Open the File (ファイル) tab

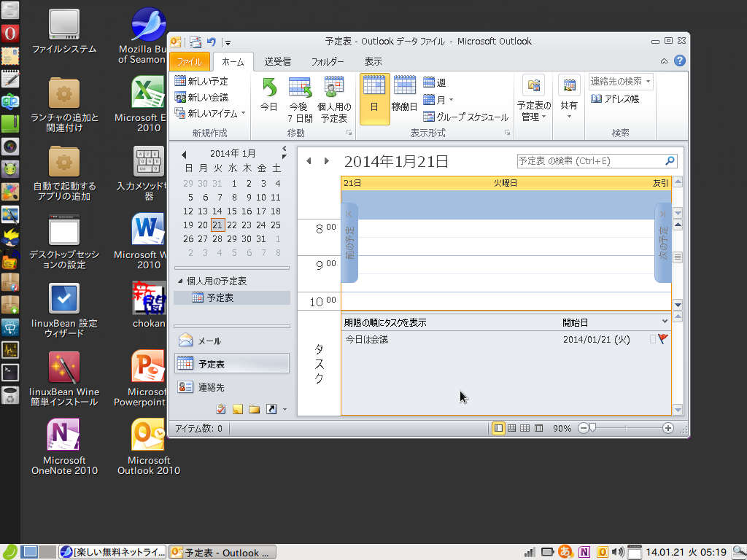190,61
